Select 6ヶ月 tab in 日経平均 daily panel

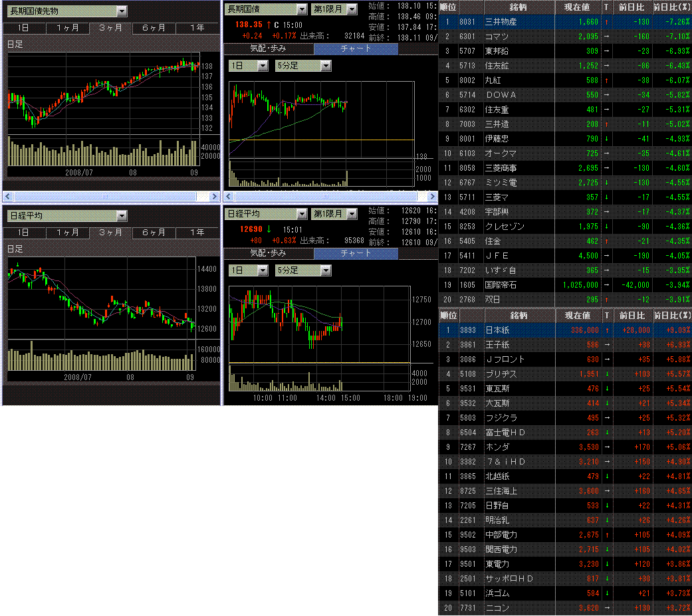click(154, 233)
